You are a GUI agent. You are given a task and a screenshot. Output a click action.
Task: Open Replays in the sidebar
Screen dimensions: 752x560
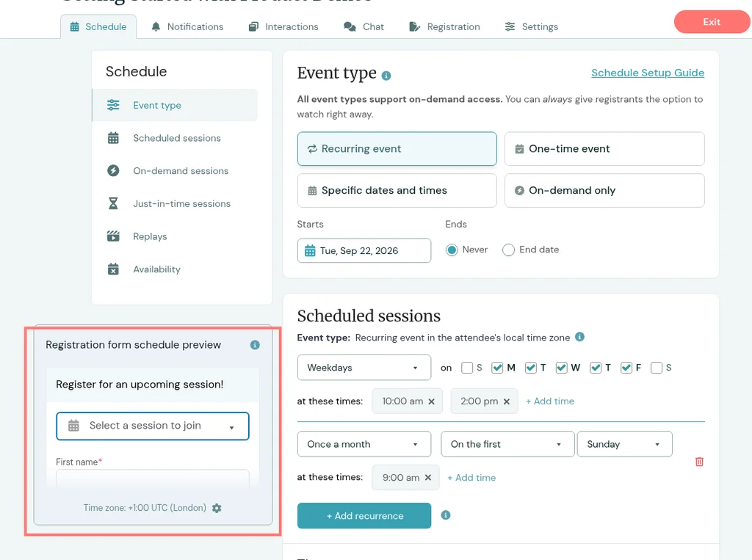pos(175,236)
